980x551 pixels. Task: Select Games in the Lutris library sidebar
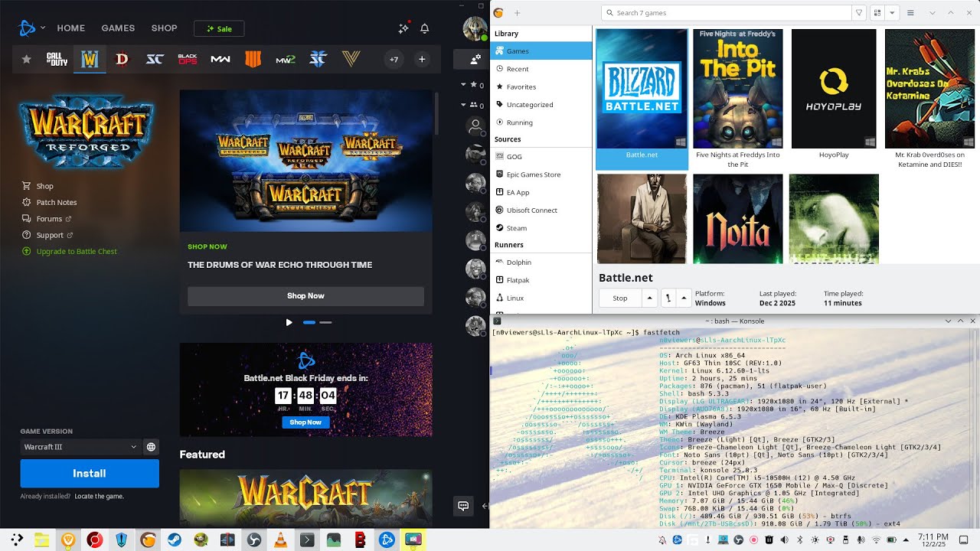click(541, 51)
